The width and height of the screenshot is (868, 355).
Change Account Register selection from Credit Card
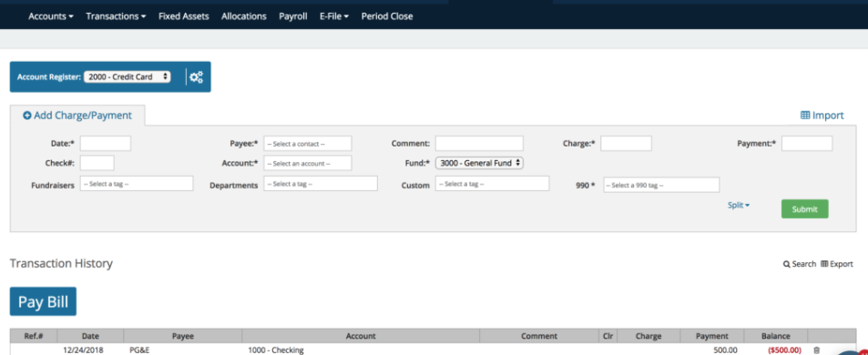(128, 76)
